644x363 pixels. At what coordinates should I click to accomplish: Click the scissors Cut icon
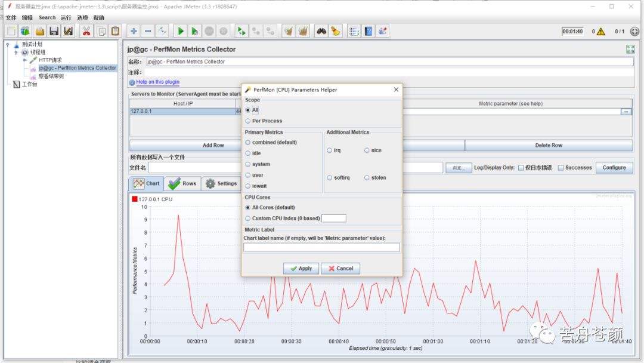tap(86, 31)
